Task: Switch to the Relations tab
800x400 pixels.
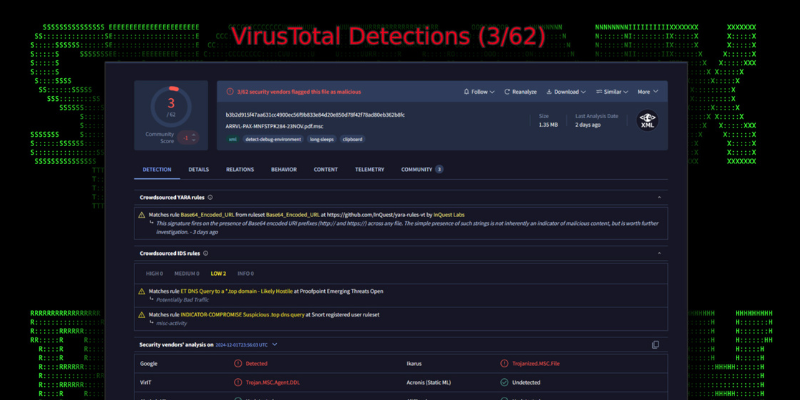Action: point(240,169)
